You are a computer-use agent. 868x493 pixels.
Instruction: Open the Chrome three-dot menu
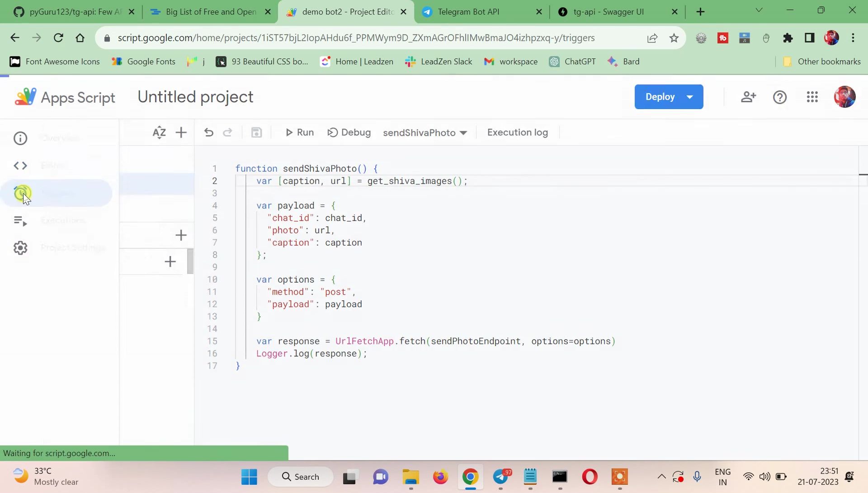(x=853, y=38)
